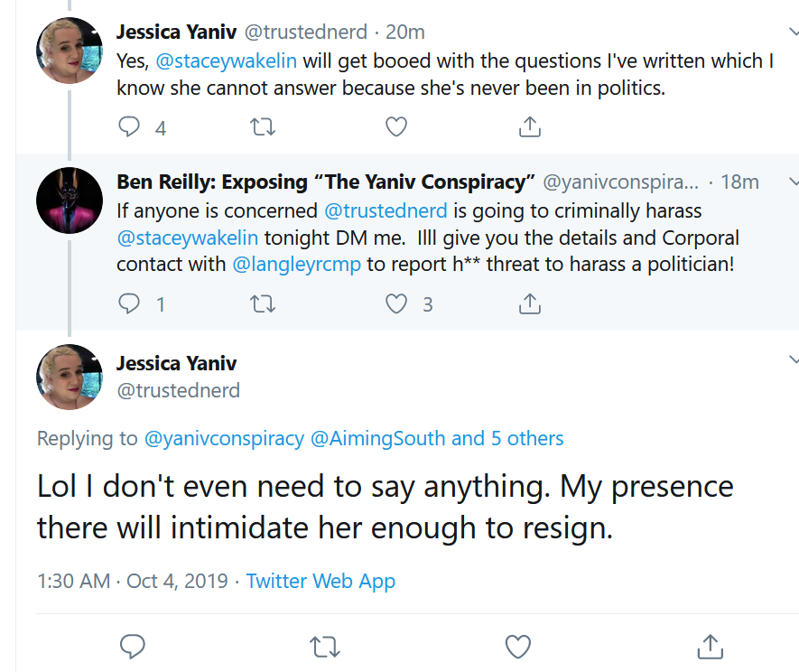The width and height of the screenshot is (799, 672).
Task: Share the main tweet at the bottom
Action: click(x=710, y=646)
